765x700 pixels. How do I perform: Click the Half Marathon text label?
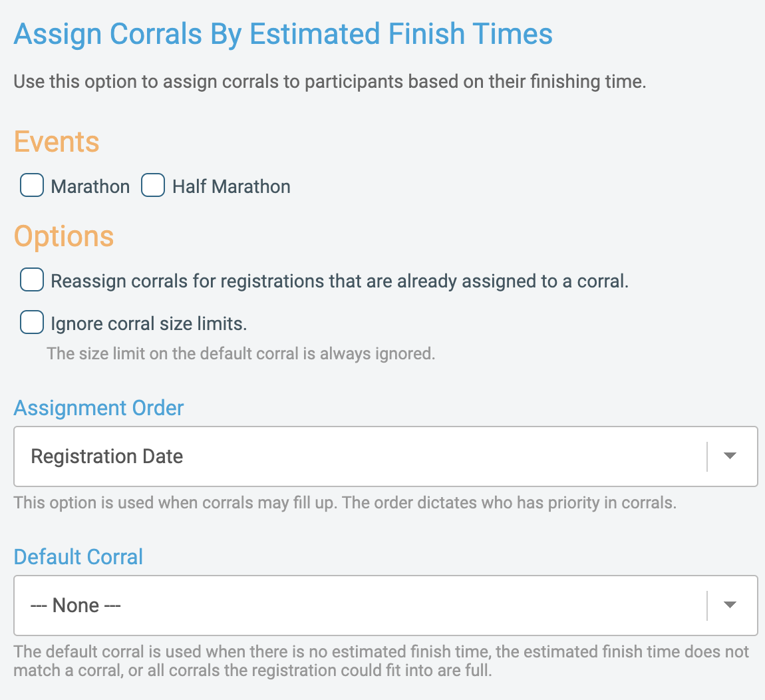tap(231, 187)
